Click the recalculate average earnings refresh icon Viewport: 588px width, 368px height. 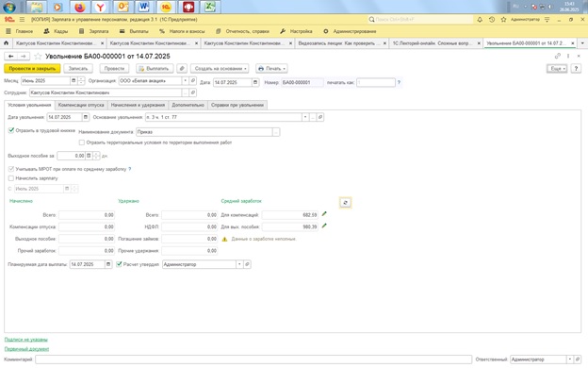(346, 203)
